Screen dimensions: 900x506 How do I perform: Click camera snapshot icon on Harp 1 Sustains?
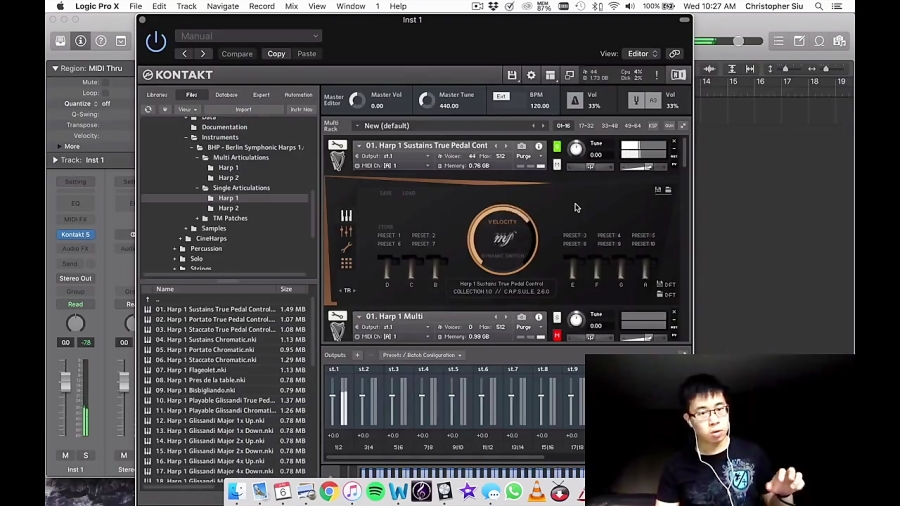521,146
